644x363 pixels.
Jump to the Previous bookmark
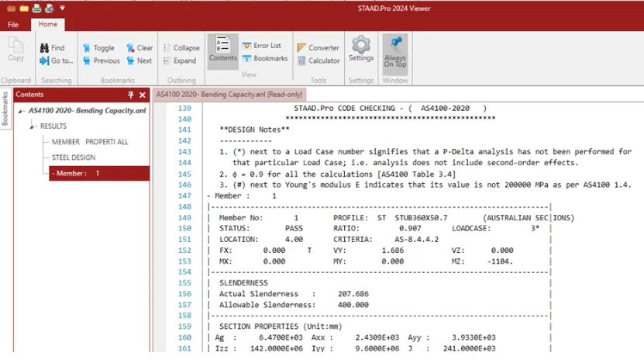pyautogui.click(x=101, y=60)
